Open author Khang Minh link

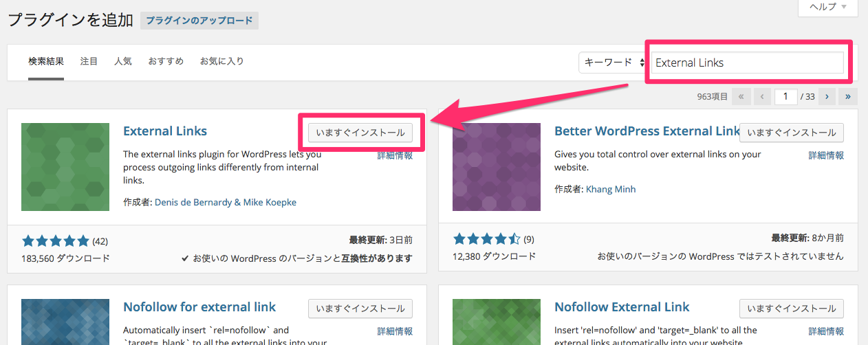point(611,188)
